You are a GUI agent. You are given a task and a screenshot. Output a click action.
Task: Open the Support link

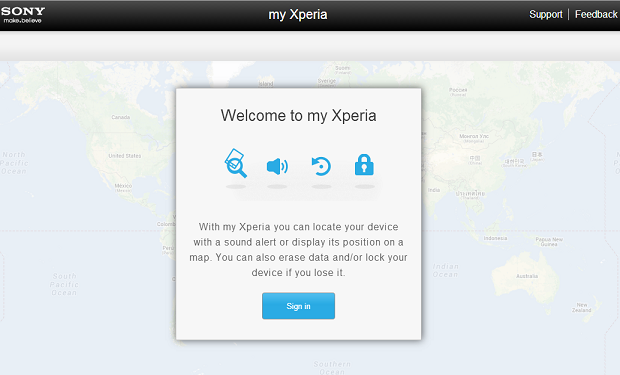click(x=546, y=15)
